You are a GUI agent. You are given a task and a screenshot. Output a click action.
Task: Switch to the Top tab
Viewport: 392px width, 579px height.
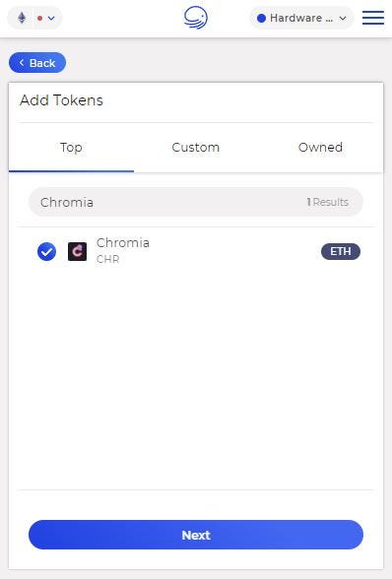71,148
